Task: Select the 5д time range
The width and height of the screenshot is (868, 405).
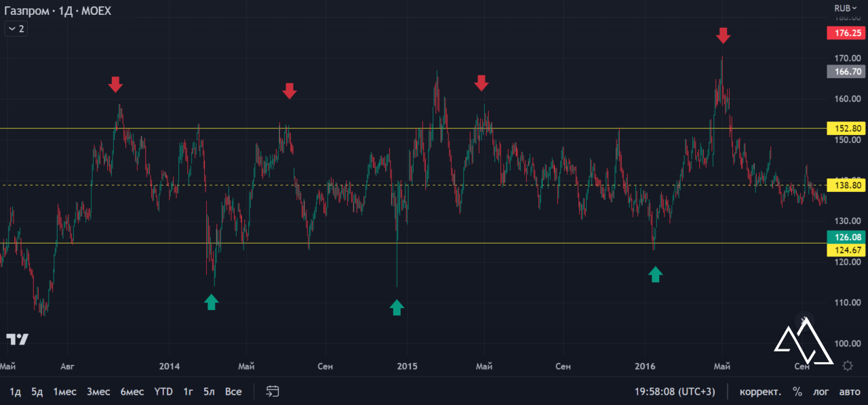Action: click(x=37, y=391)
